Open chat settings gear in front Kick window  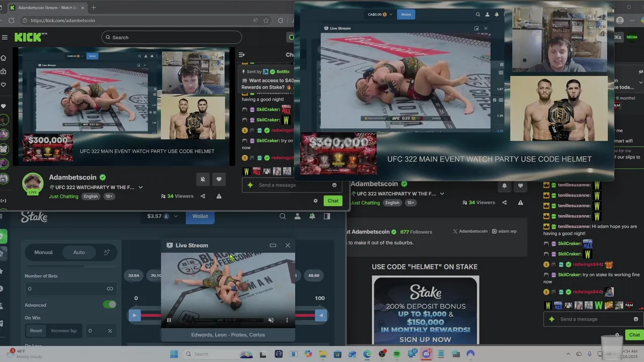click(x=315, y=201)
